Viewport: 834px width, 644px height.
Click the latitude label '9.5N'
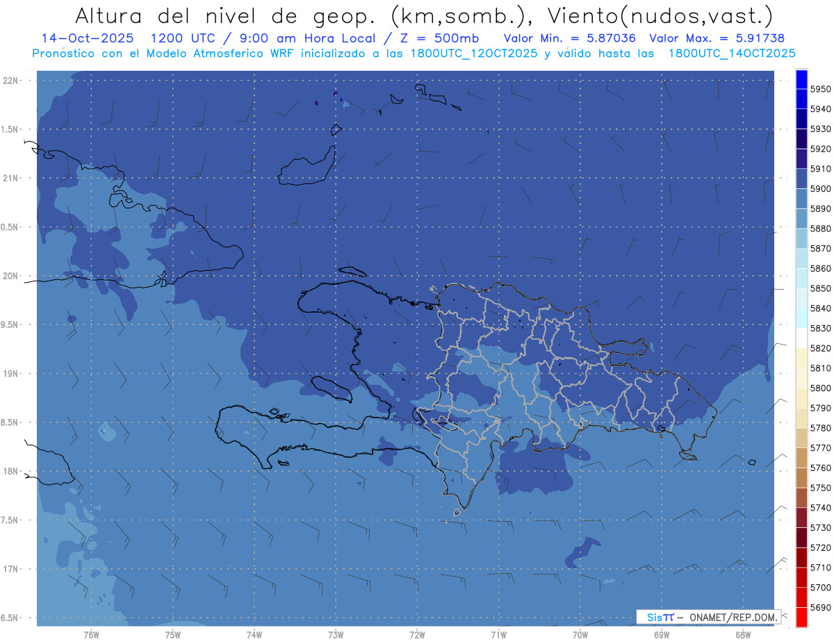coord(10,325)
